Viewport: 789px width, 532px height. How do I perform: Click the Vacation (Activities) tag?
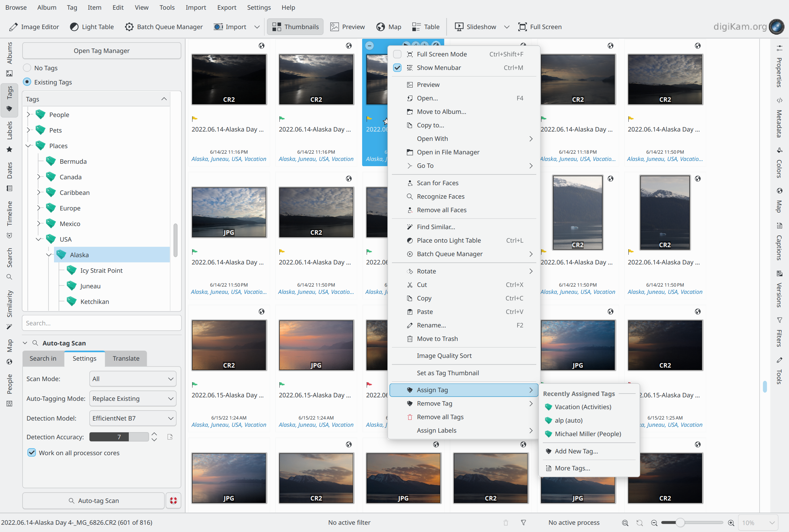[x=583, y=407]
